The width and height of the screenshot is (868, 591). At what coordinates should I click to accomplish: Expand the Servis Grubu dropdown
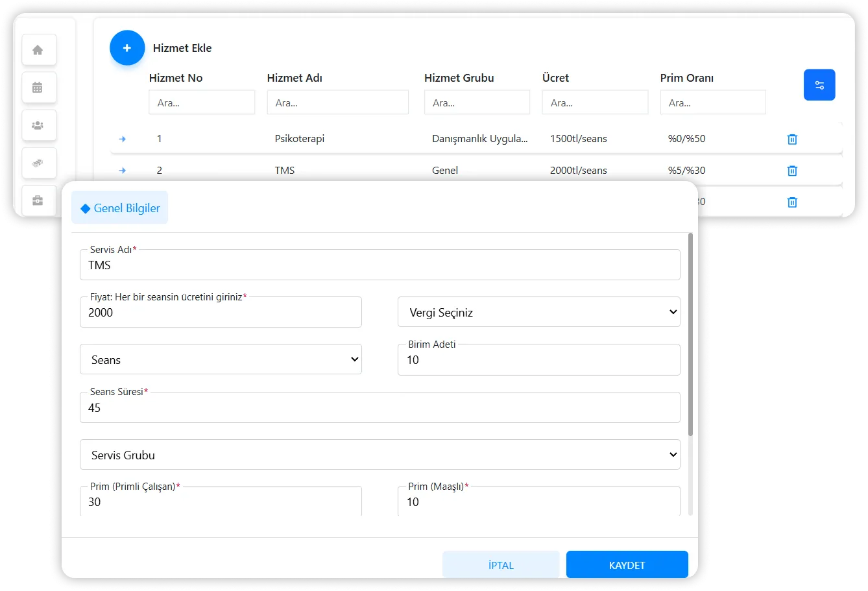coord(380,455)
